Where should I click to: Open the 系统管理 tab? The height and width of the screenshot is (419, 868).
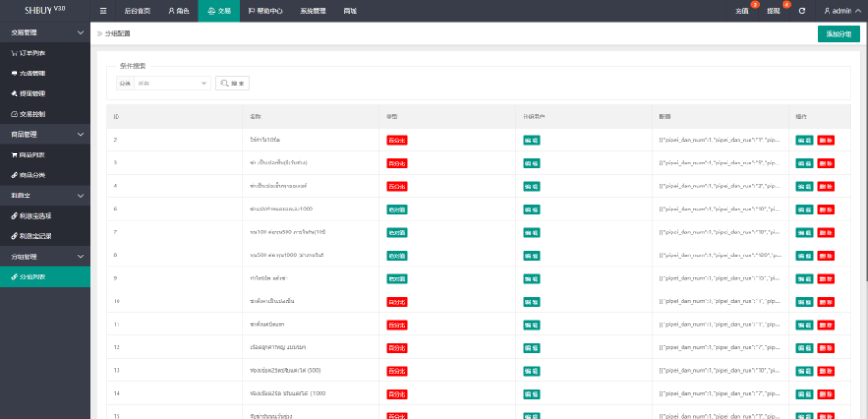tap(313, 10)
